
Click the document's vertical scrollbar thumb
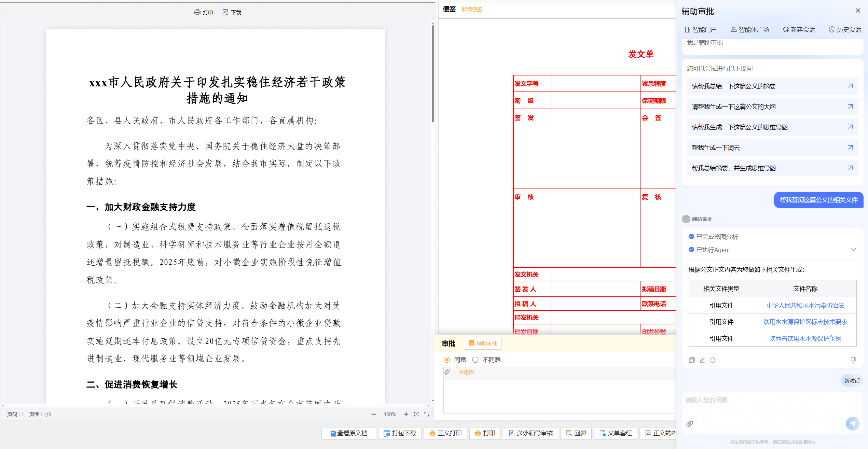433,73
